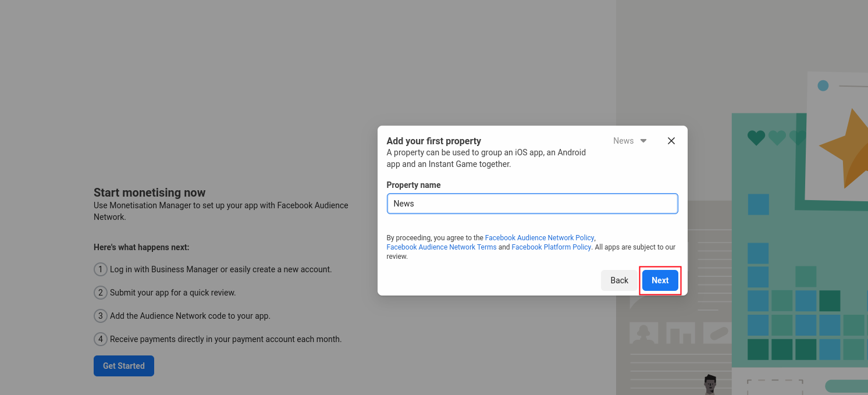Click the grey person silhouette icon
868x395 pixels.
point(643,333)
